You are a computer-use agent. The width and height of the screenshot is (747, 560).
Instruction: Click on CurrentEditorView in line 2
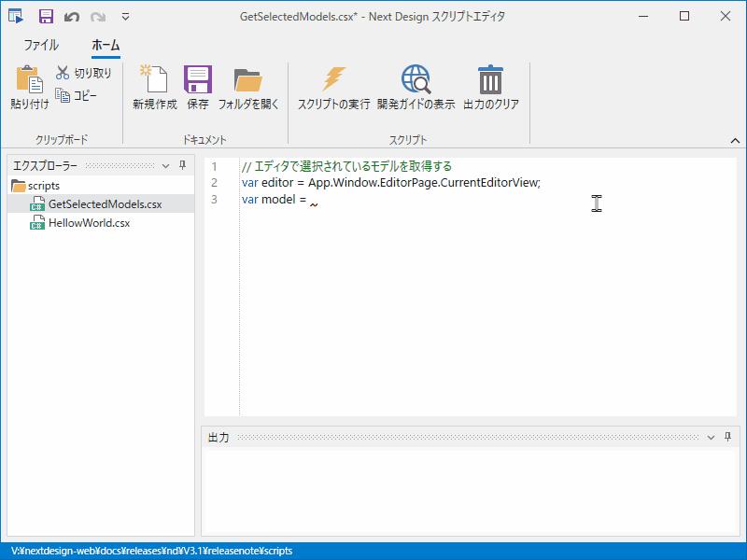click(x=489, y=183)
